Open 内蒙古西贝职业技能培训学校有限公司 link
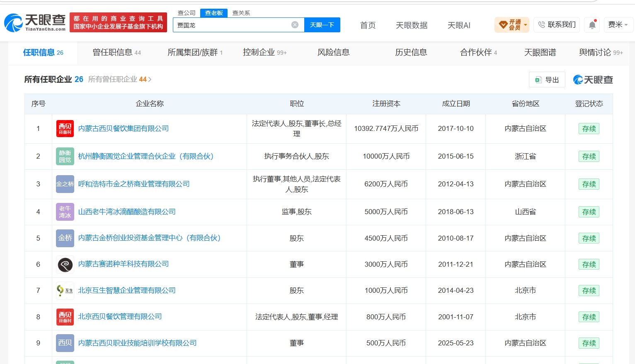This screenshot has width=635, height=364. [x=138, y=343]
